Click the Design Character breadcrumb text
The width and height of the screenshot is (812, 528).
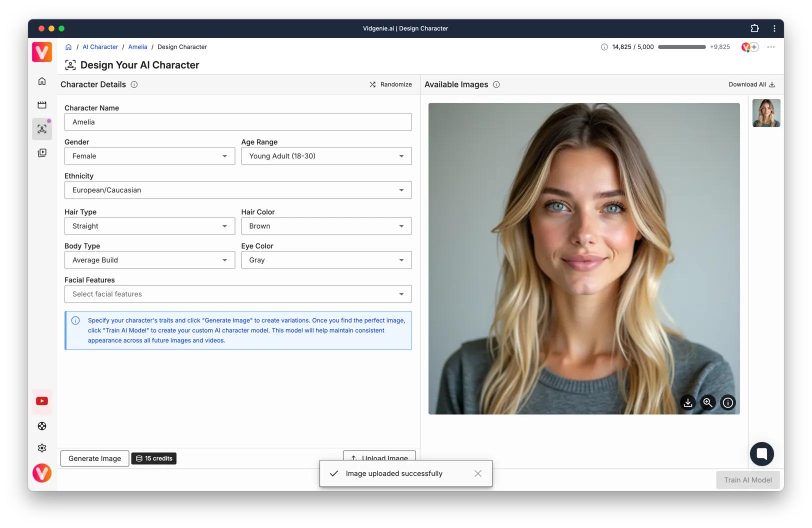182,47
